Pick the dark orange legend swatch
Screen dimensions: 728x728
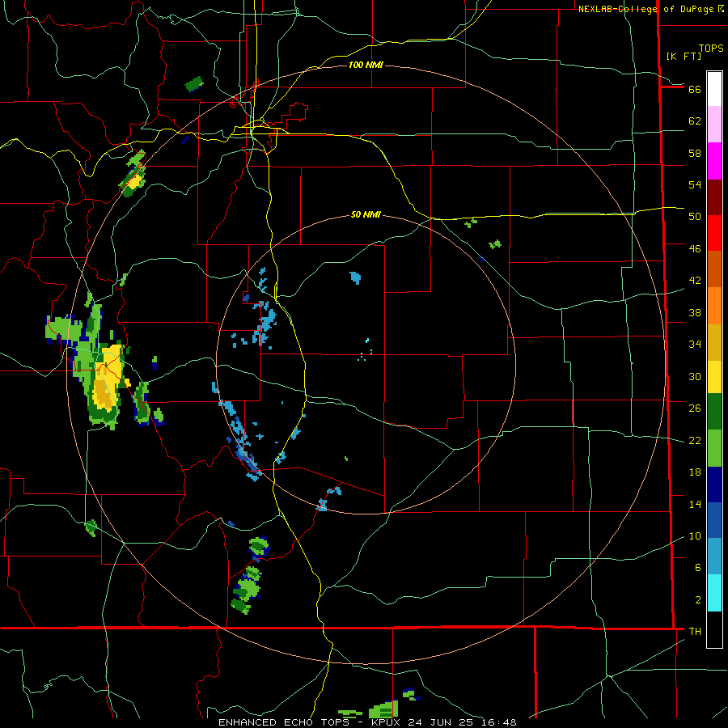pyautogui.click(x=714, y=269)
